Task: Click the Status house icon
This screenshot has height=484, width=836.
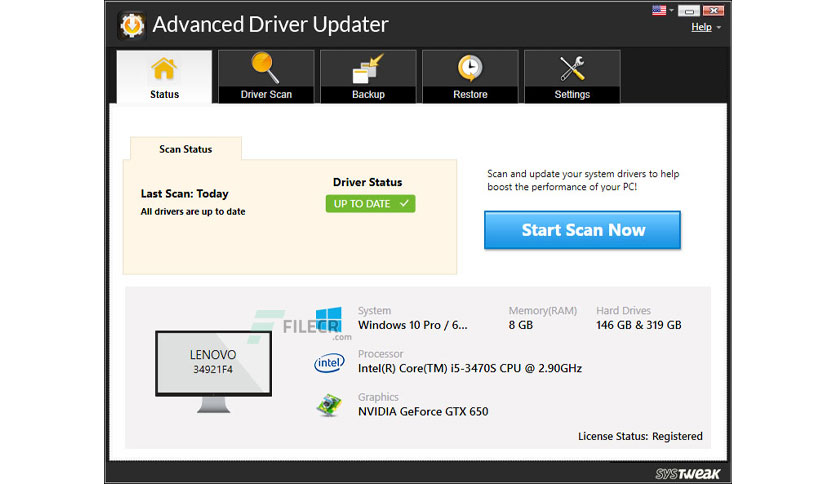Action: (164, 69)
